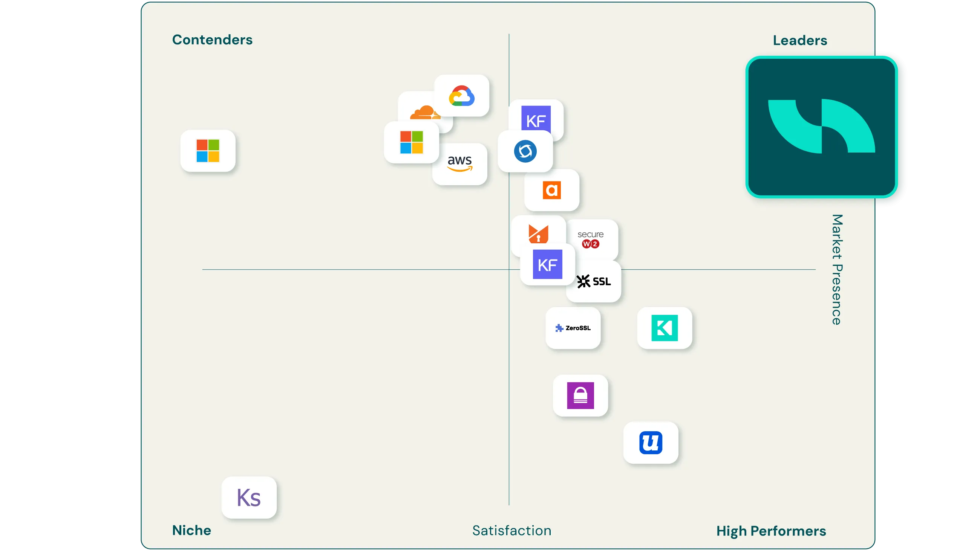Click the ZeroSSL logo tile
The image size is (980, 551).
coord(573,328)
